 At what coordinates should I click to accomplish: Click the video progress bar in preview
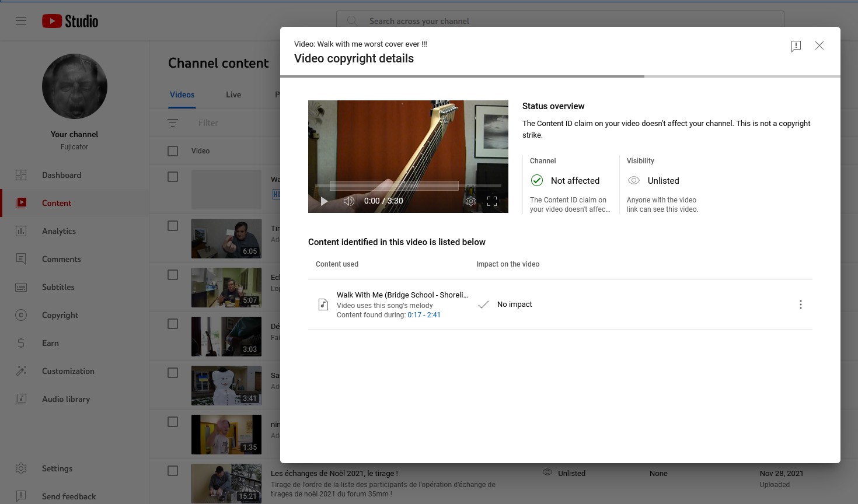[x=407, y=186]
